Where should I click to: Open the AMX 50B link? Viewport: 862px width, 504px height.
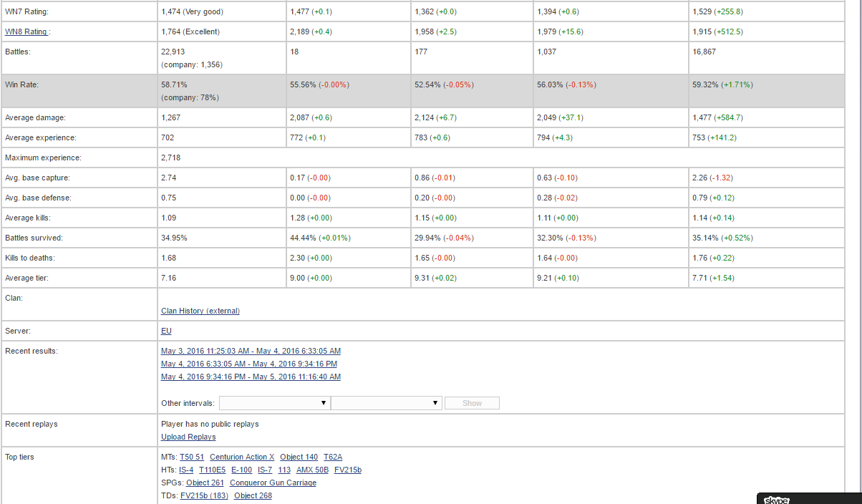pos(313,470)
